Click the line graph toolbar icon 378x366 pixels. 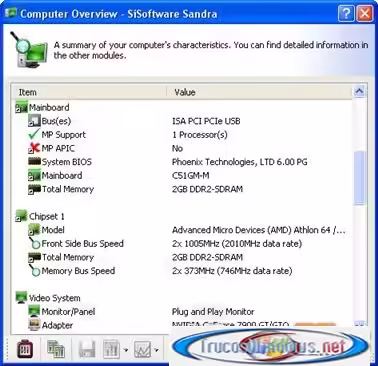click(142, 349)
